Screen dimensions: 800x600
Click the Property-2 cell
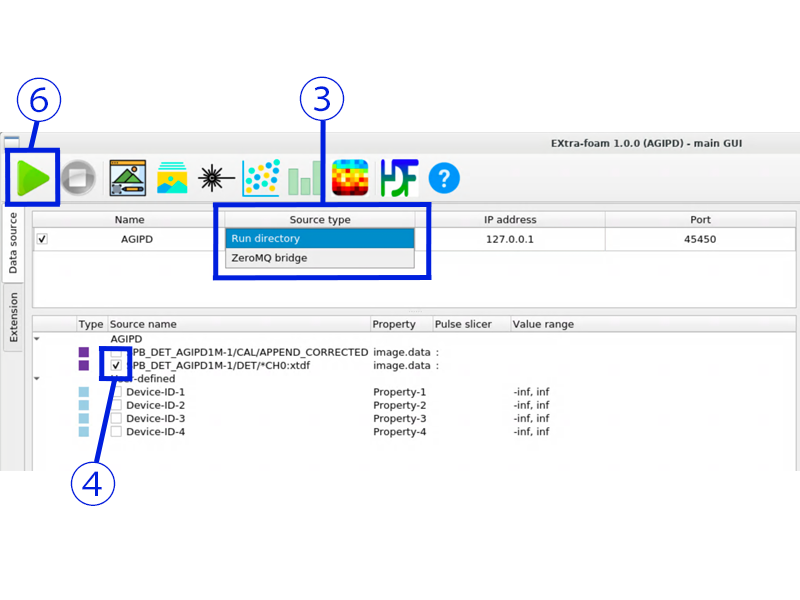(399, 405)
